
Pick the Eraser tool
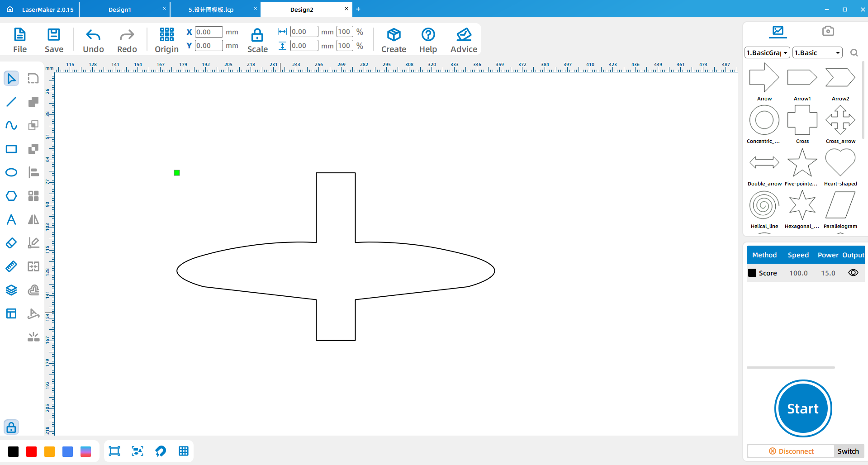tap(11, 243)
